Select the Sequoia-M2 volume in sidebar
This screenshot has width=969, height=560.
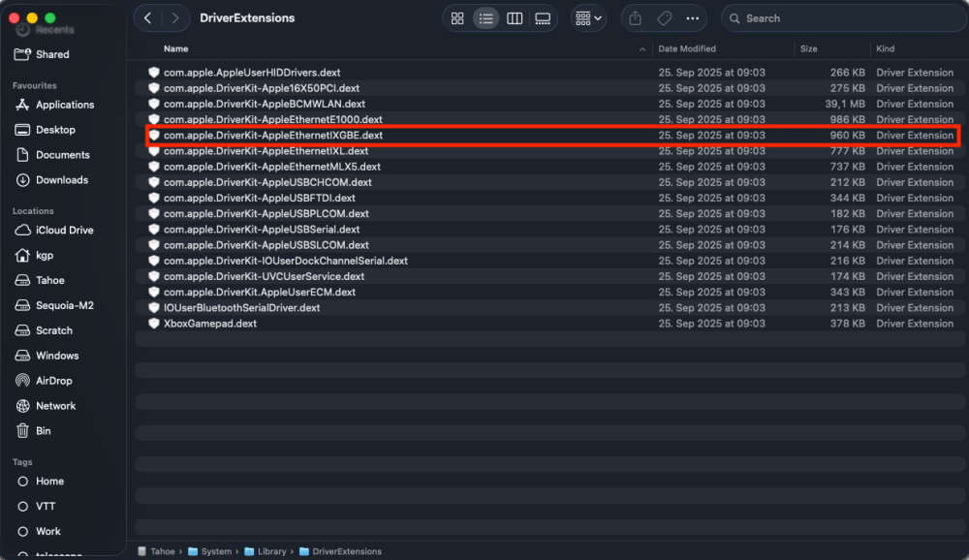click(x=63, y=305)
